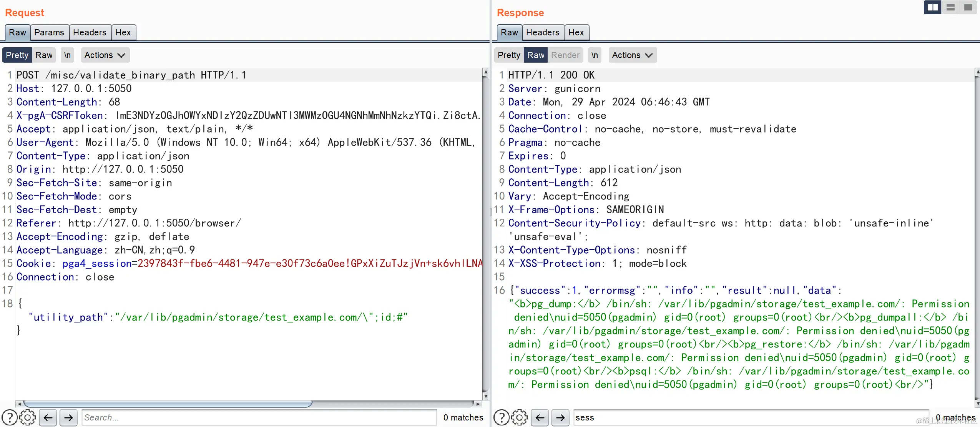Go to previous match in response
980x427 pixels.
pyautogui.click(x=540, y=417)
